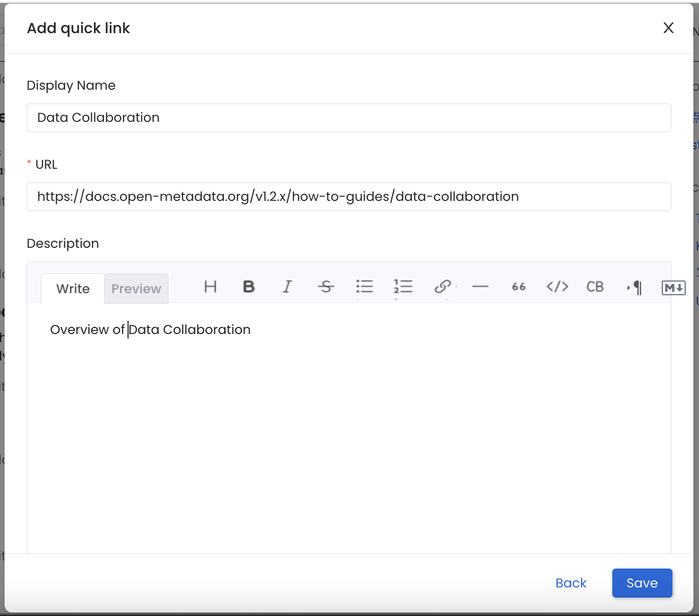The height and width of the screenshot is (616, 699).
Task: Insert a heading in the description
Action: point(210,287)
